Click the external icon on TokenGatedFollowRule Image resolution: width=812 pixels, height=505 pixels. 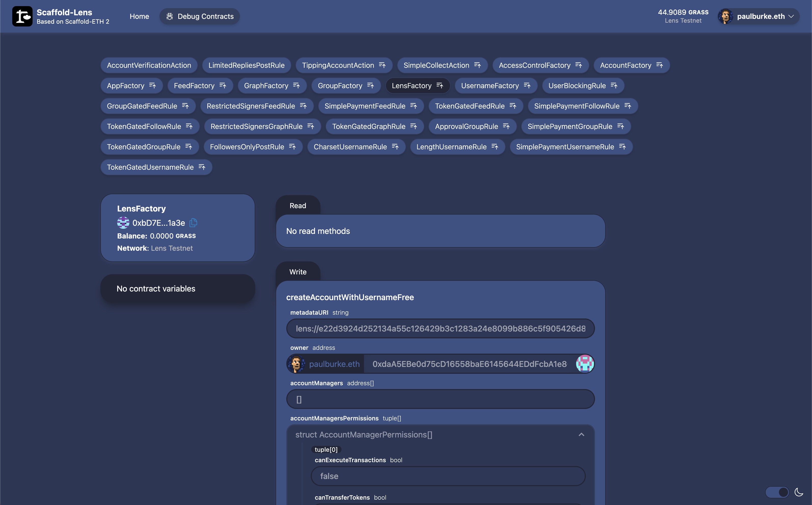pos(189,126)
